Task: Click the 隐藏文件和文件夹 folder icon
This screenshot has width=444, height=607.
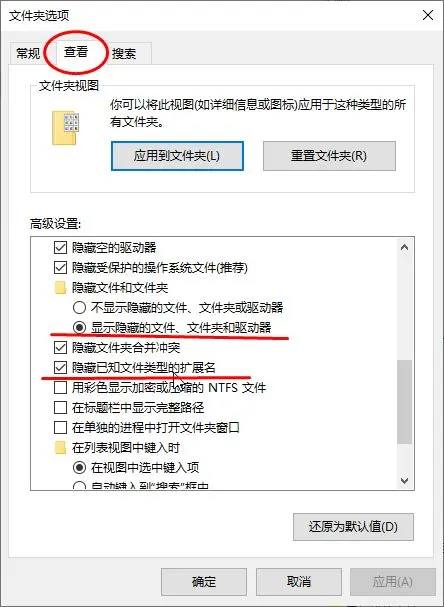Action: pyautogui.click(x=60, y=288)
